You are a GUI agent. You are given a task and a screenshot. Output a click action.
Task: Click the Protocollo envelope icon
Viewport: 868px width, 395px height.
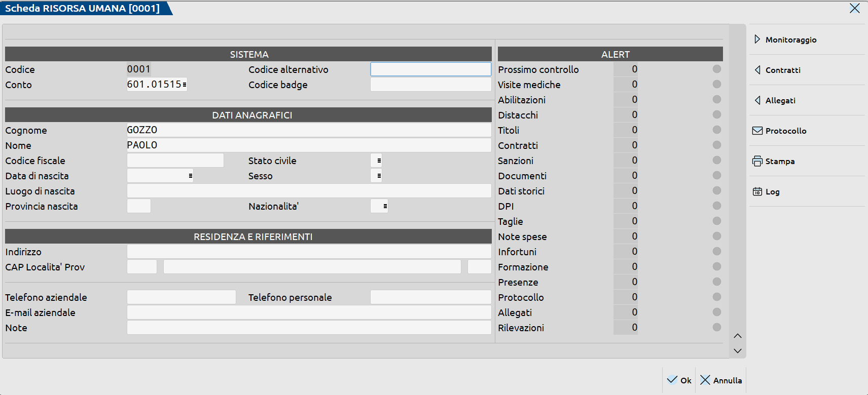tap(757, 131)
